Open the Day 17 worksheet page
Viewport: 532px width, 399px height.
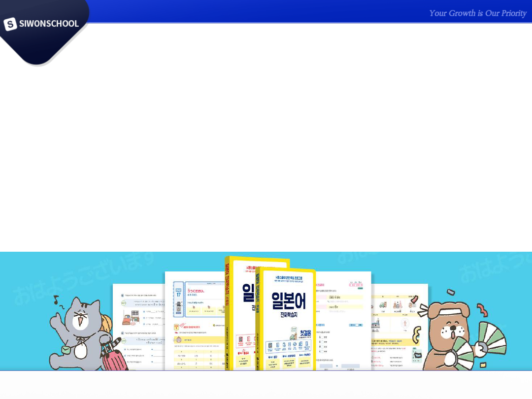click(195, 321)
